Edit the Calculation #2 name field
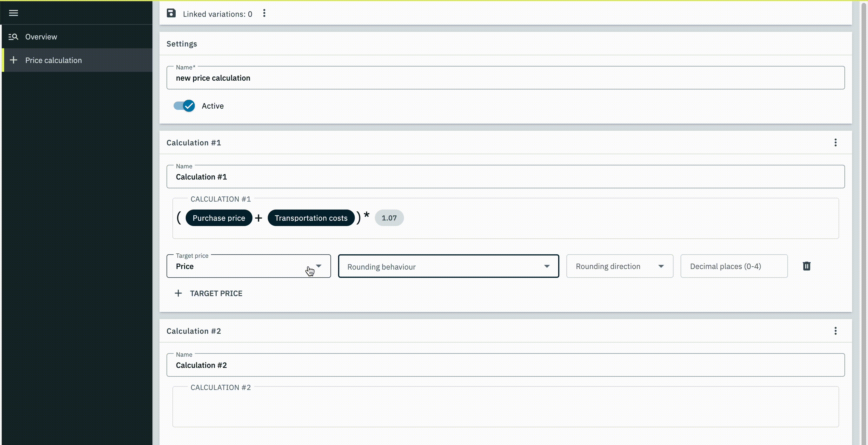Image resolution: width=868 pixels, height=445 pixels. pyautogui.click(x=505, y=365)
